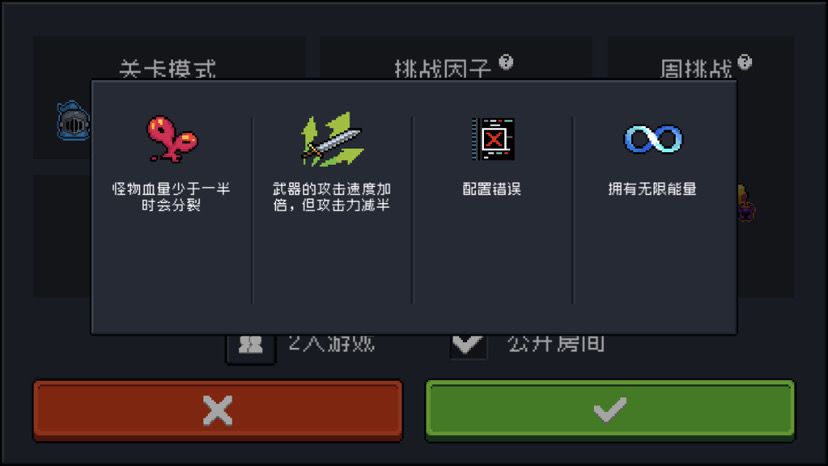Select the blue infinity energy icon
Image resolution: width=828 pixels, height=466 pixels.
pos(653,139)
